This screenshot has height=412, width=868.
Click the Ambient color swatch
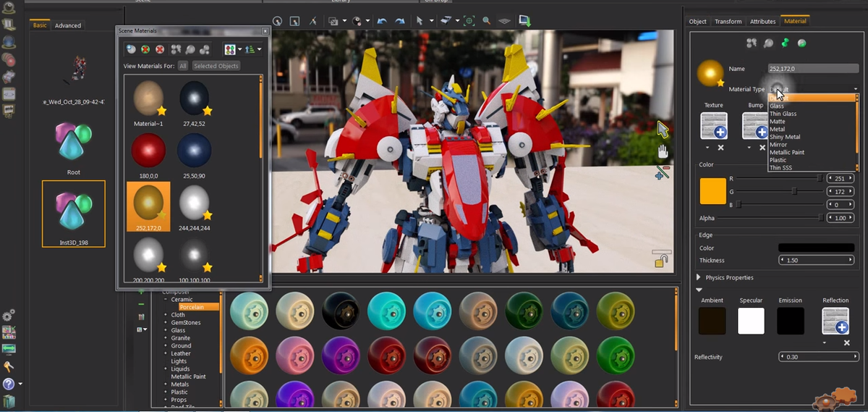click(x=712, y=321)
